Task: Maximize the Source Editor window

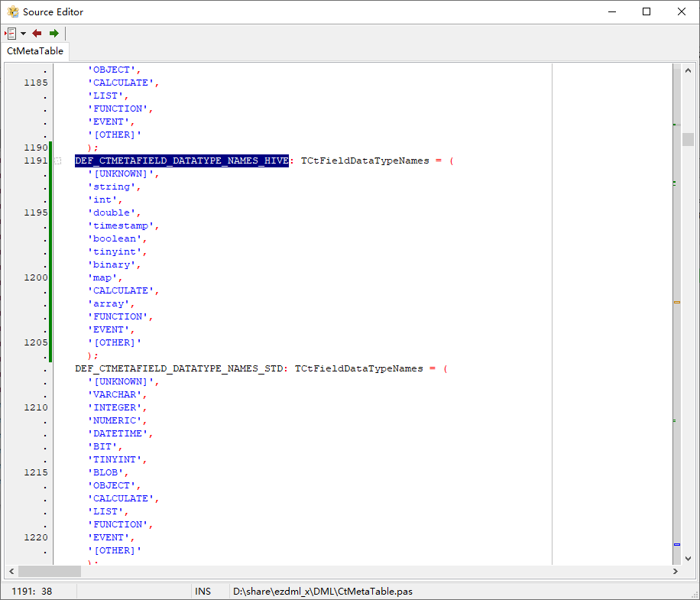Action: pyautogui.click(x=647, y=11)
